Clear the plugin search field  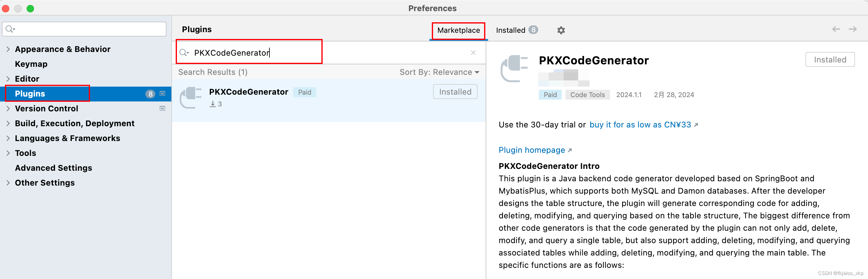pyautogui.click(x=473, y=53)
